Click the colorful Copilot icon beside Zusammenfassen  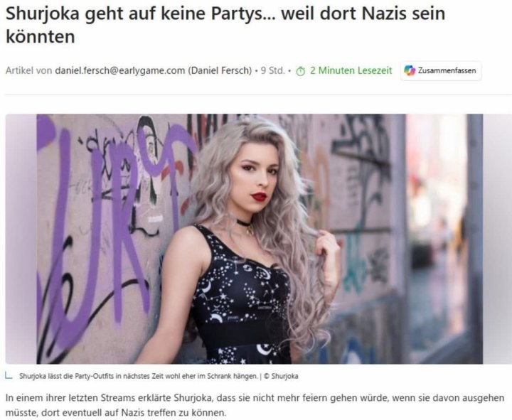click(x=410, y=70)
